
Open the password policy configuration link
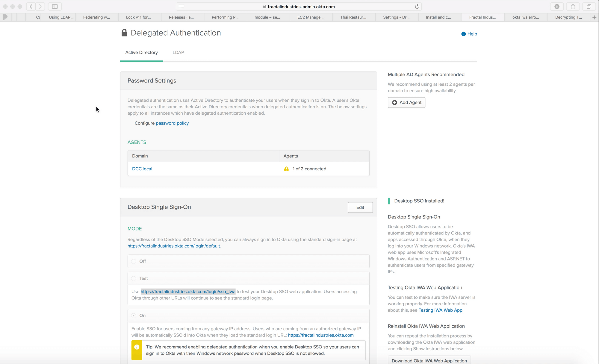[x=172, y=123]
